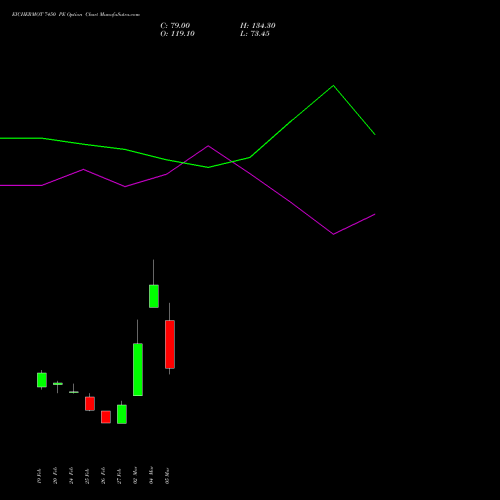Select the open value 'O: 119.10'

pos(177,34)
